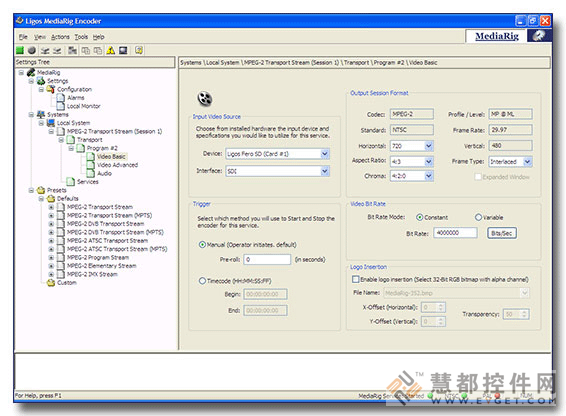The width and height of the screenshot is (566, 416).
Task: Select Video Basic in the tree
Action: coord(112,156)
